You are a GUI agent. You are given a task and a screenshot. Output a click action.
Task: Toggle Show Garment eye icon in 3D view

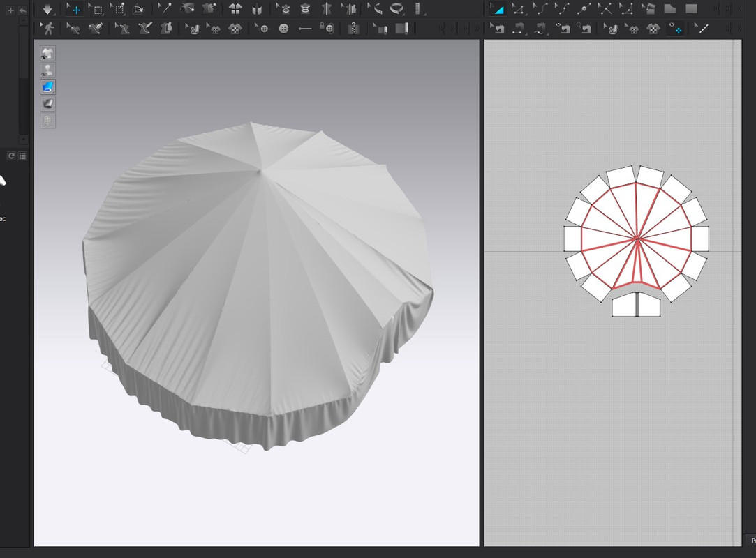pyautogui.click(x=47, y=54)
